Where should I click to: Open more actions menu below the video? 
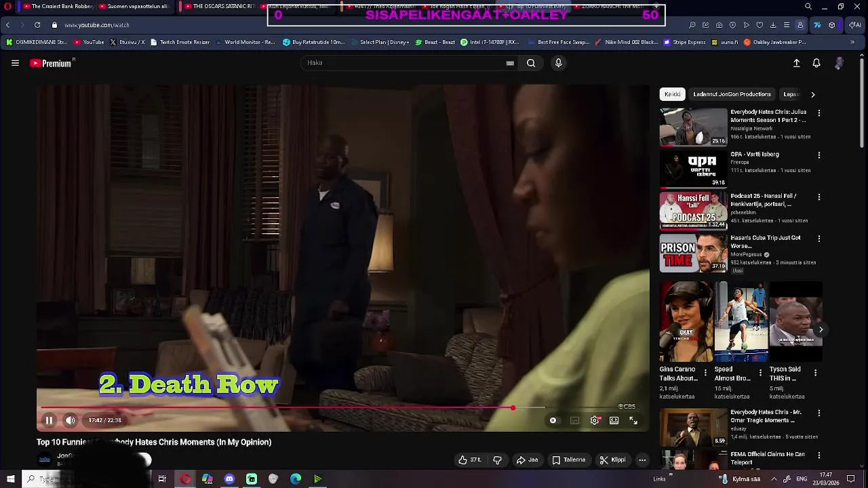pos(642,460)
